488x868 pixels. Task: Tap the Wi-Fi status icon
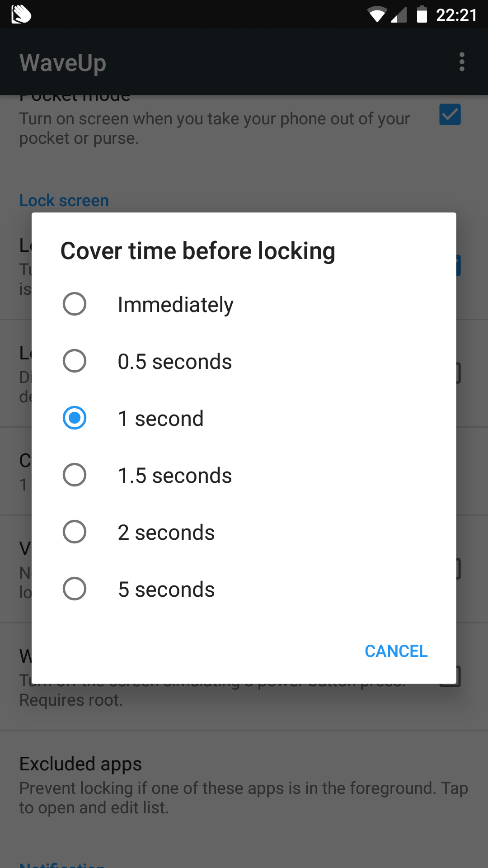376,15
